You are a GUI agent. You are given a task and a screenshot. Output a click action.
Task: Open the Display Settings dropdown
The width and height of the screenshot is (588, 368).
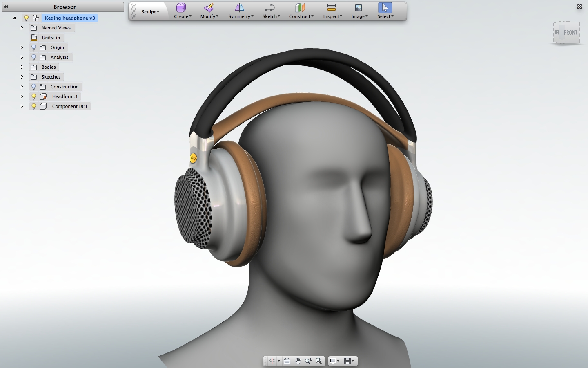point(334,361)
